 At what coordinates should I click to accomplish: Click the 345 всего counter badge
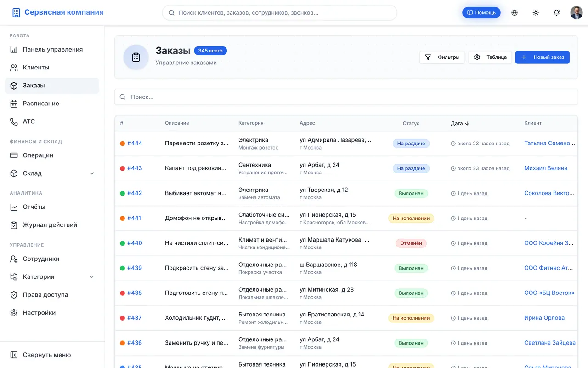click(210, 51)
